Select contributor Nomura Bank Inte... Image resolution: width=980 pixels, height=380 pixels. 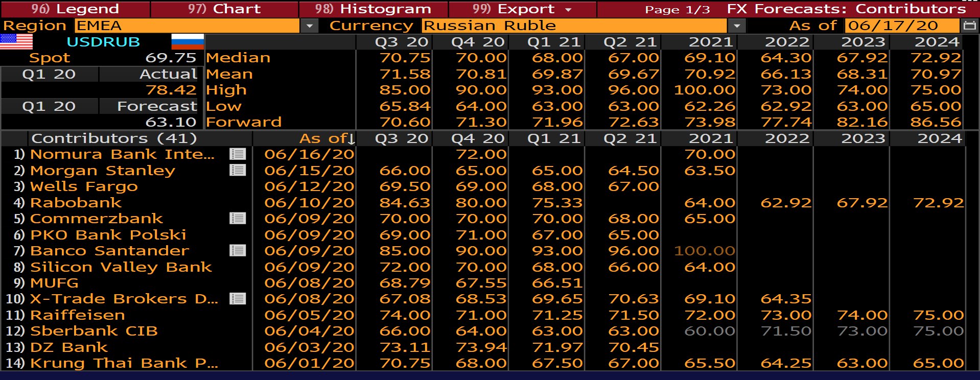tap(122, 154)
